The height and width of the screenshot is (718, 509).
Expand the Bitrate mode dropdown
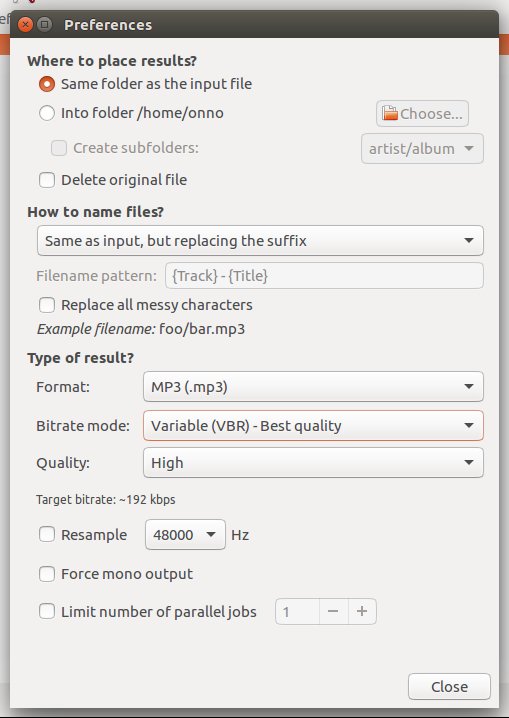313,426
